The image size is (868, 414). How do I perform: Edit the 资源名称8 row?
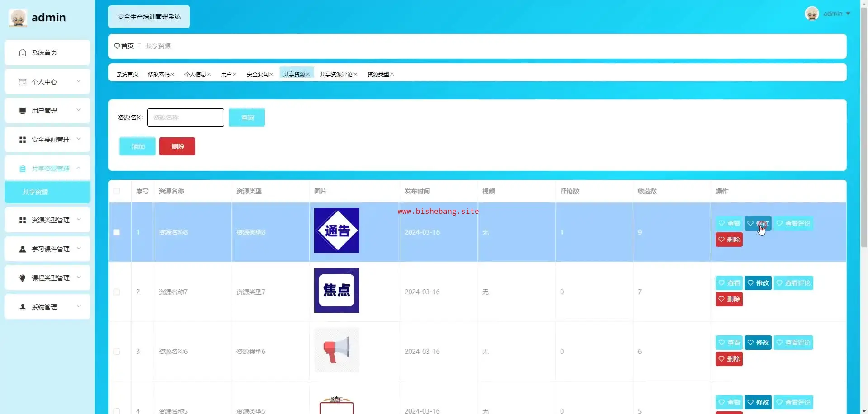pyautogui.click(x=758, y=223)
